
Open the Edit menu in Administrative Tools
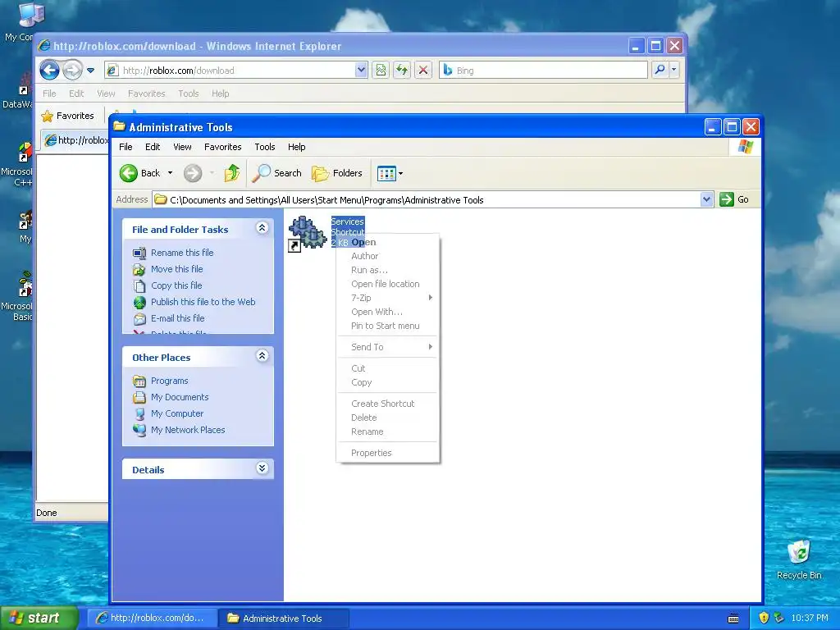(x=153, y=147)
